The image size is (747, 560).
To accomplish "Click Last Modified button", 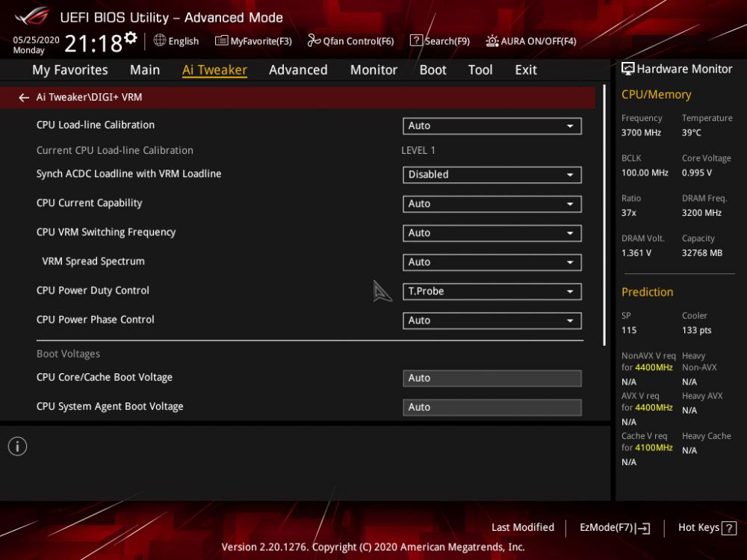I will [x=523, y=528].
